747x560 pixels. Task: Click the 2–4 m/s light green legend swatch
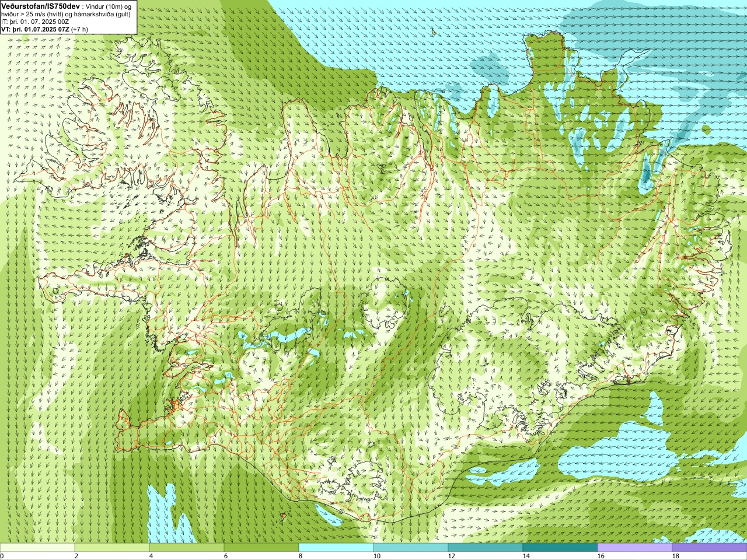tap(112, 548)
